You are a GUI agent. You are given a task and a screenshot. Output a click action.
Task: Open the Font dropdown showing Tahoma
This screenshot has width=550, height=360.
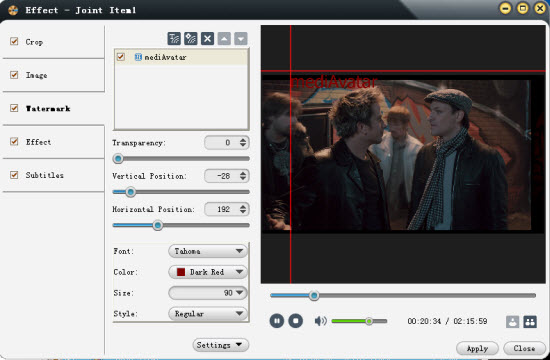pyautogui.click(x=208, y=251)
